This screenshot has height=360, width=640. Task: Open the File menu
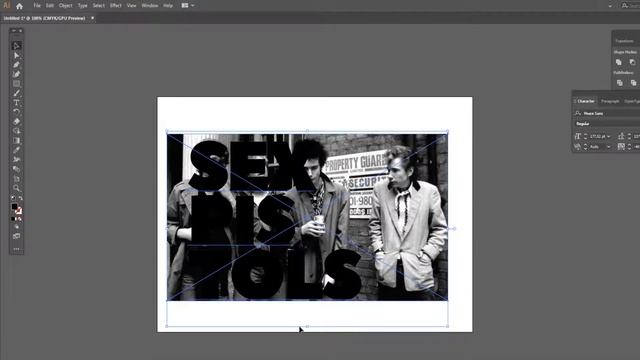(37, 6)
